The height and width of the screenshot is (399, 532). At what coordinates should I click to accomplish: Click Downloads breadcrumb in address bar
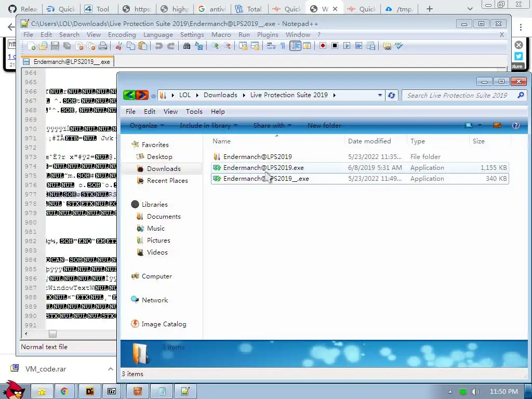220,95
